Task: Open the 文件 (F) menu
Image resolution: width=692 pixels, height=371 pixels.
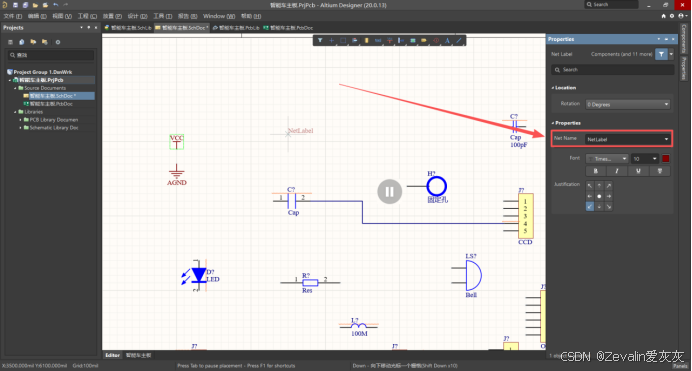Action: (x=12, y=16)
